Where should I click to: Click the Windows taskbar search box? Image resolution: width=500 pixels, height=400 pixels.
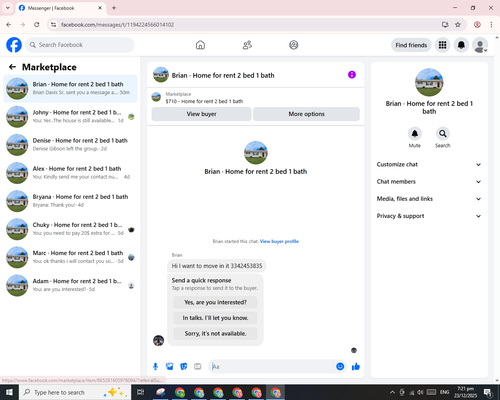(x=75, y=392)
